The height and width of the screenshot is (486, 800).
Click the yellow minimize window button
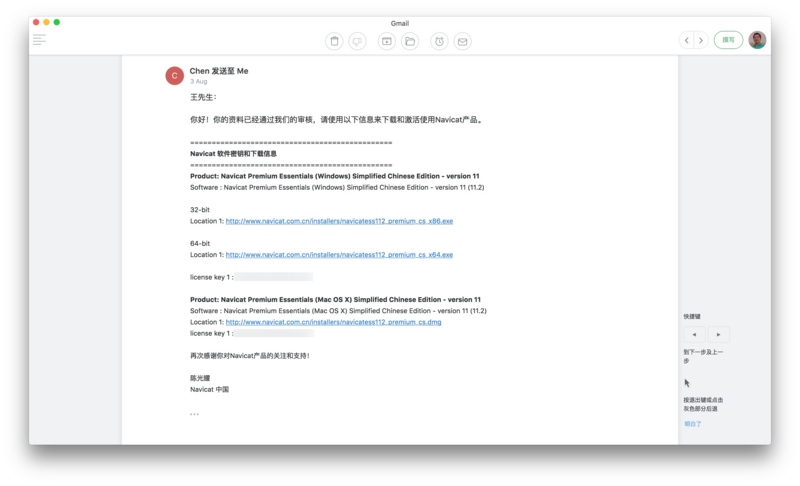coord(46,22)
